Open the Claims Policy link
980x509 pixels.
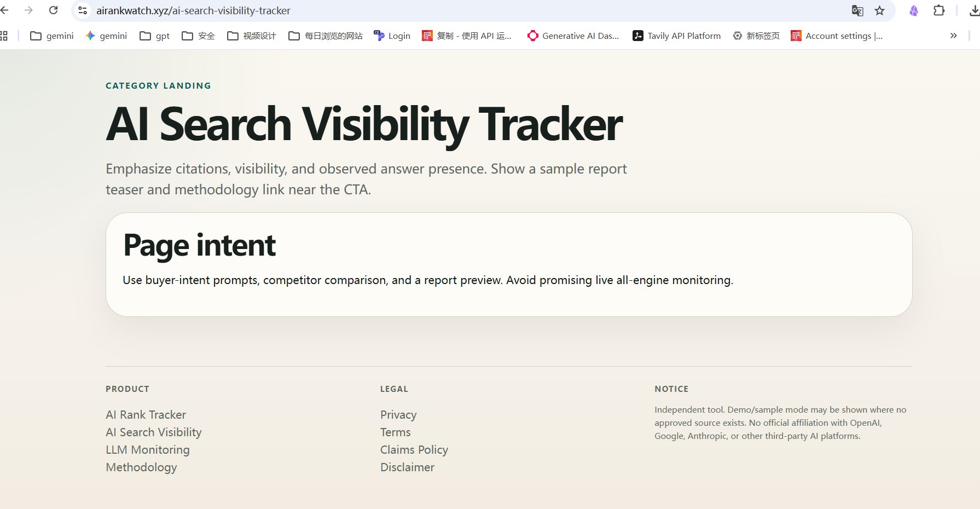[414, 450]
